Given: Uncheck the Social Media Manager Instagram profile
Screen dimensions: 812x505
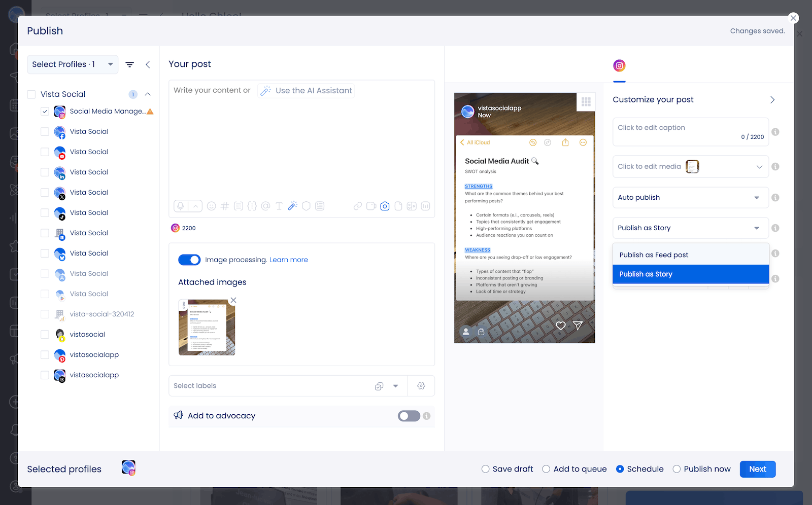Looking at the screenshot, I should pyautogui.click(x=45, y=111).
